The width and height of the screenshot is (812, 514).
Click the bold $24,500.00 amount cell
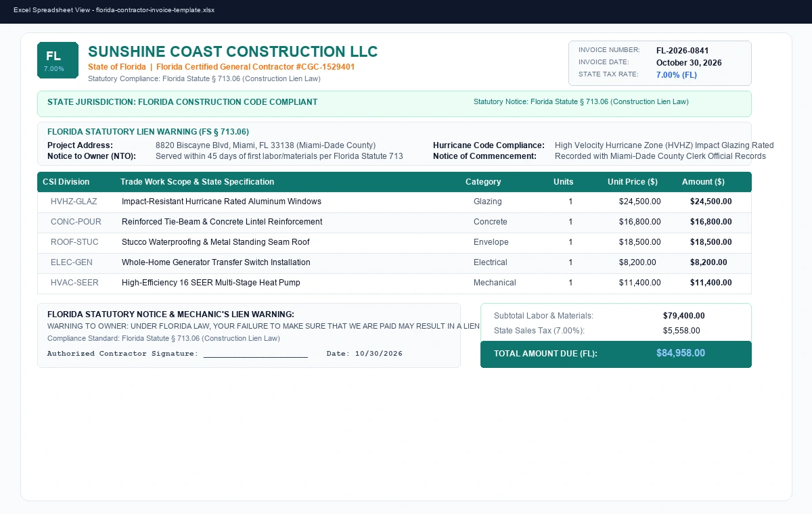[x=711, y=202]
